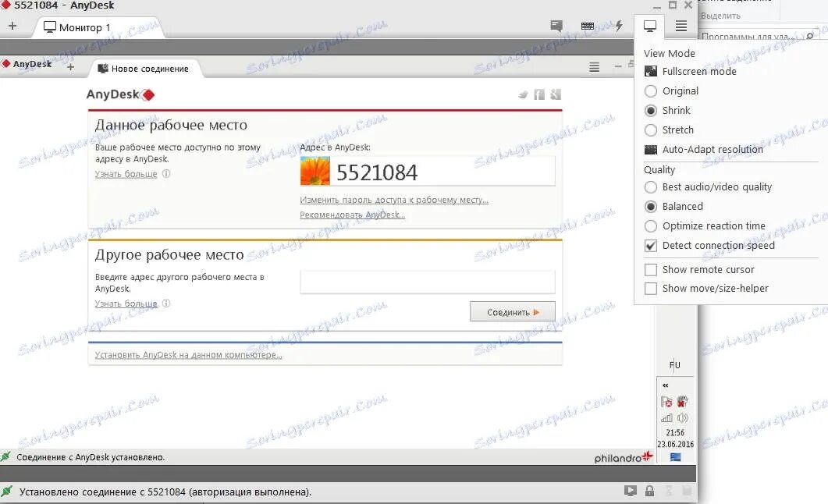Image resolution: width=828 pixels, height=504 pixels.
Task: Select Shrink view mode
Action: pyautogui.click(x=668, y=110)
